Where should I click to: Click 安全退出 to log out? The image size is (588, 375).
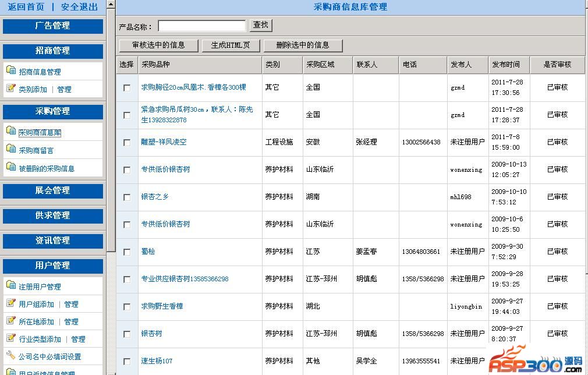tap(79, 7)
